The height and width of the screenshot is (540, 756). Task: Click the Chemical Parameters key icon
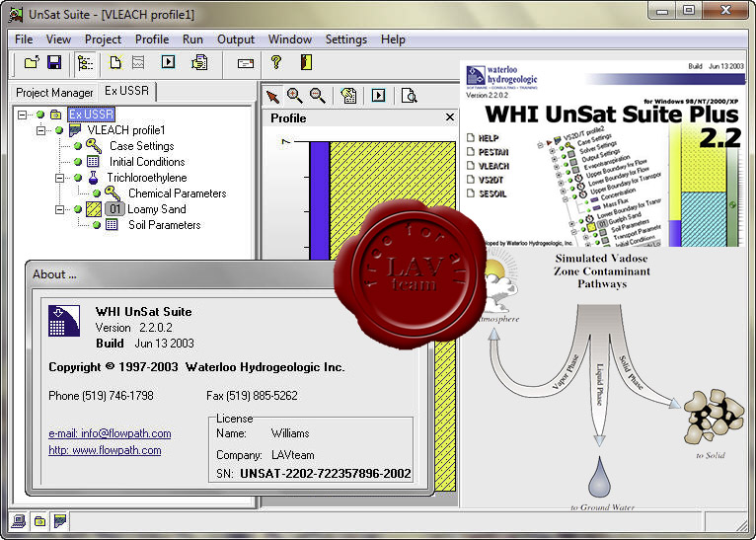[113, 193]
